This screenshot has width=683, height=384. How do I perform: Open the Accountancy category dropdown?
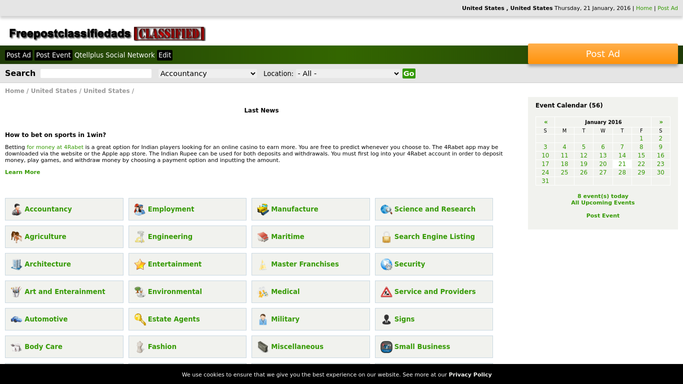coord(207,74)
